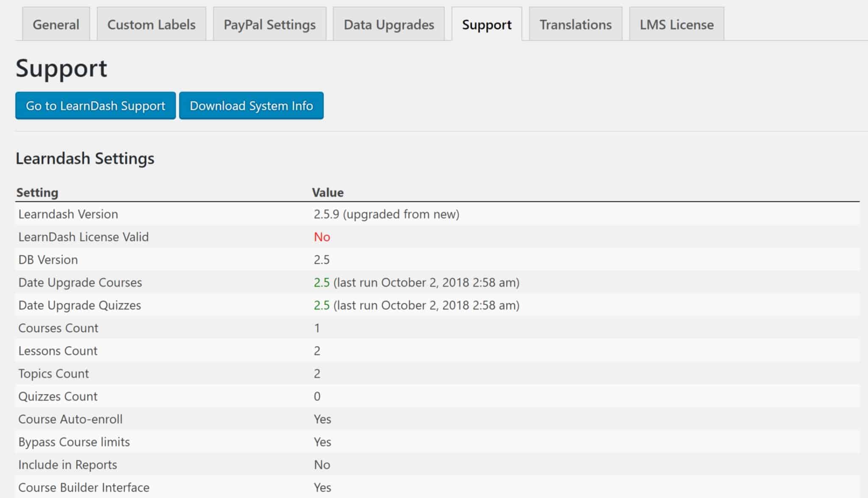
Task: Click Go to LearnDash Support button
Action: point(95,106)
